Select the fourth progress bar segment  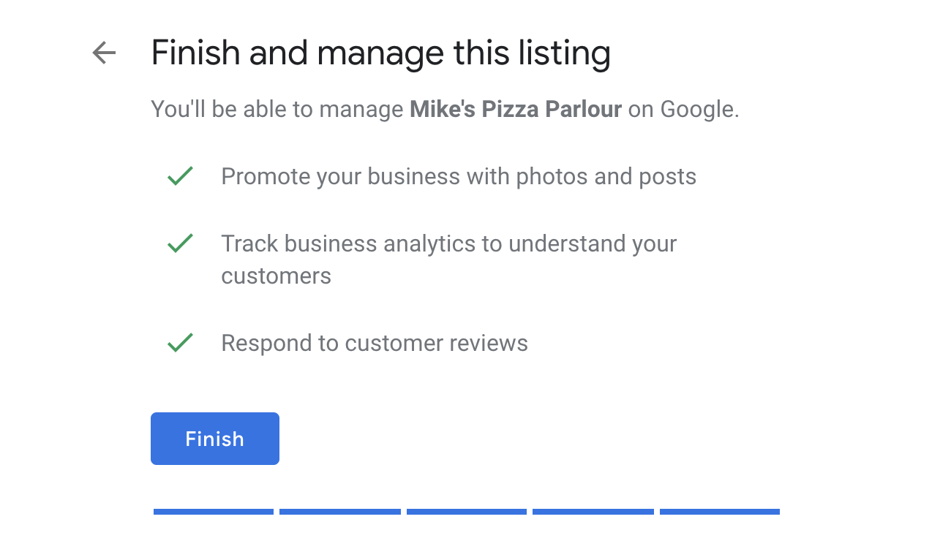click(593, 512)
